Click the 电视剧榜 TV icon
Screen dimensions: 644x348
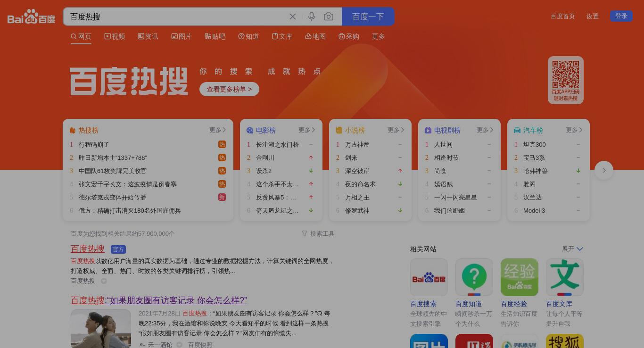[428, 130]
